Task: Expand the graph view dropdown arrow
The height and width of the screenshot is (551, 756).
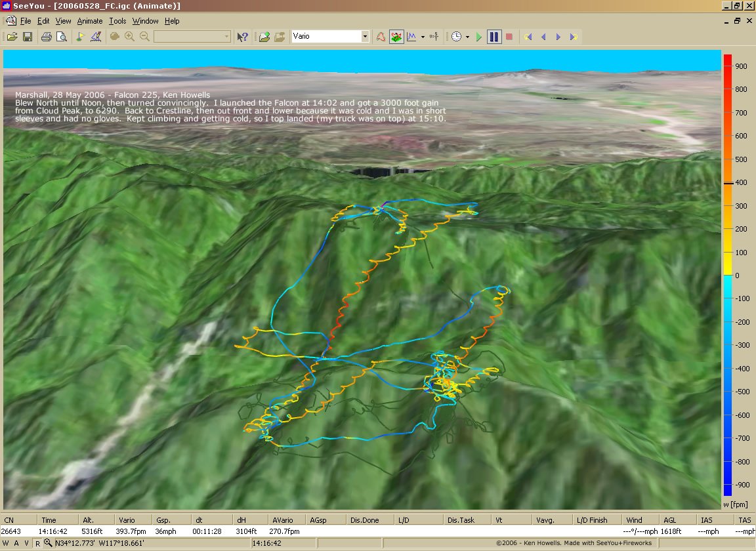Action: point(423,37)
